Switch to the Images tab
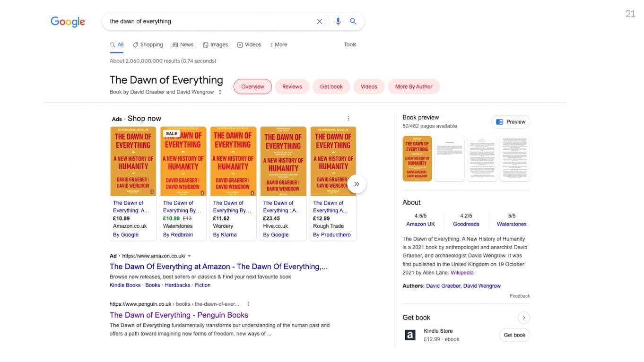 click(215, 45)
